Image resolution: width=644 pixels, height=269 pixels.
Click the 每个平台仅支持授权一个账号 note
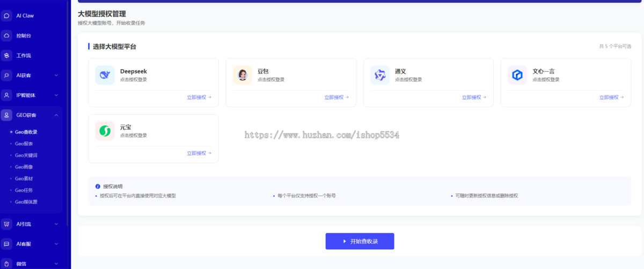(307, 196)
